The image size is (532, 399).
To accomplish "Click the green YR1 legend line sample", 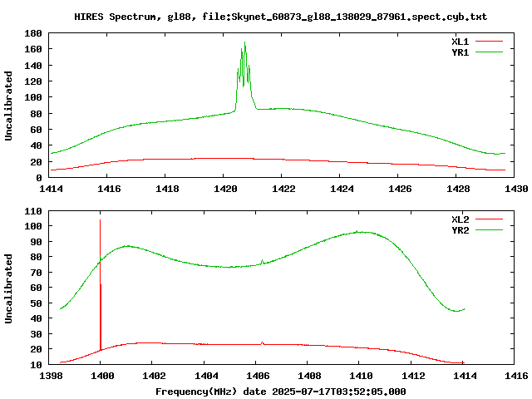I will point(489,52).
